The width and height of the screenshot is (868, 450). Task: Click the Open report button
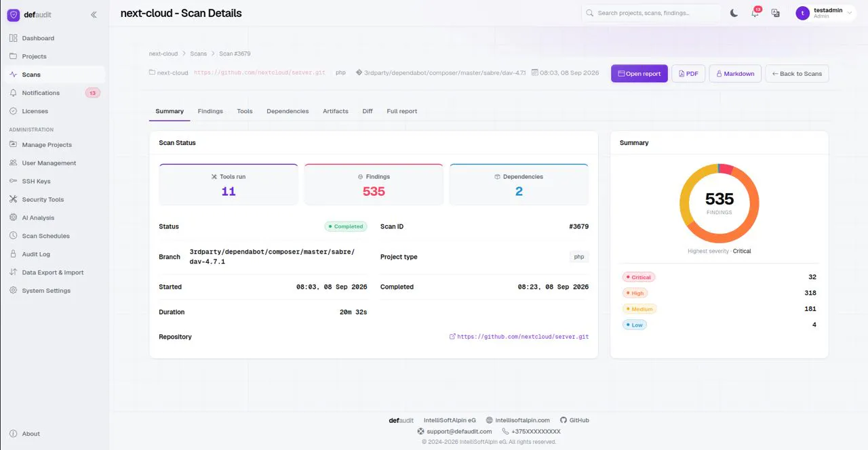[x=639, y=73]
